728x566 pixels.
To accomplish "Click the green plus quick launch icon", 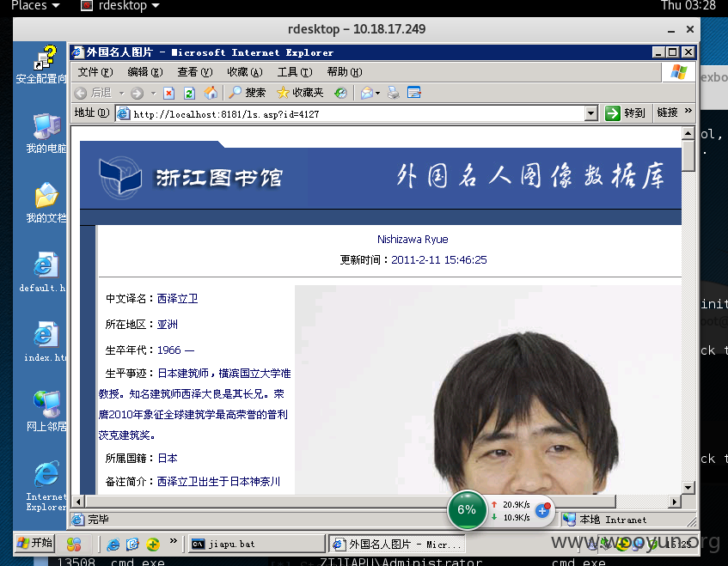I will coord(153,544).
